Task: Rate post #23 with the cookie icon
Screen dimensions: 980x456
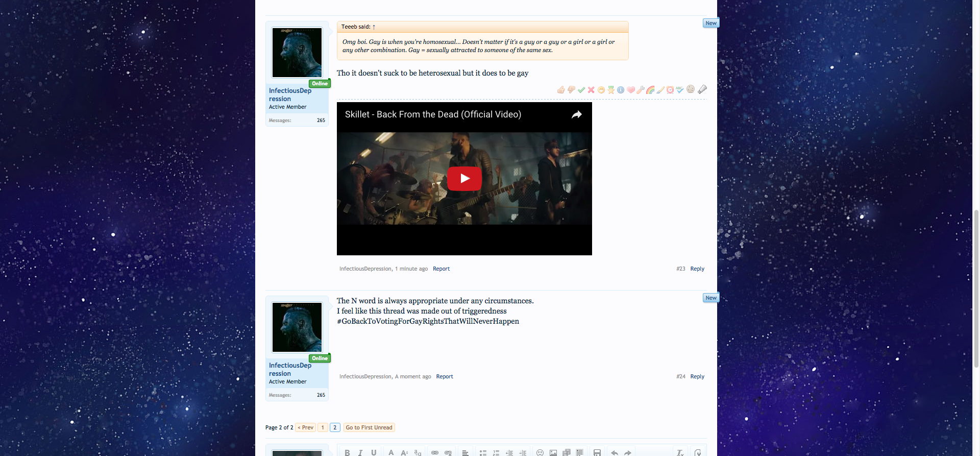Action: click(x=691, y=89)
